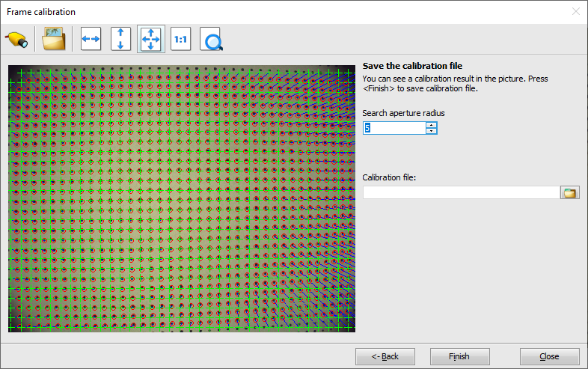Open image file from folder icon

click(54, 39)
